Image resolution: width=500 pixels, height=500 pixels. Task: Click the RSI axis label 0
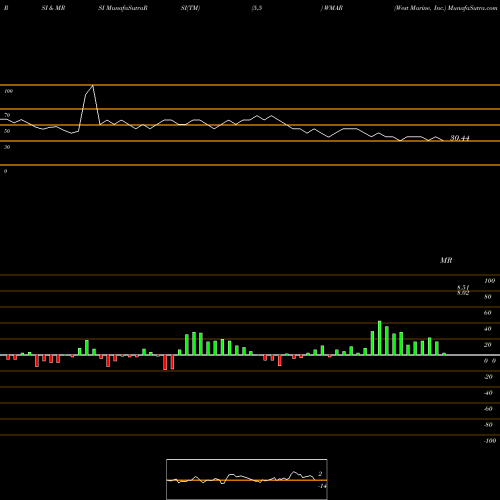pos(5,171)
